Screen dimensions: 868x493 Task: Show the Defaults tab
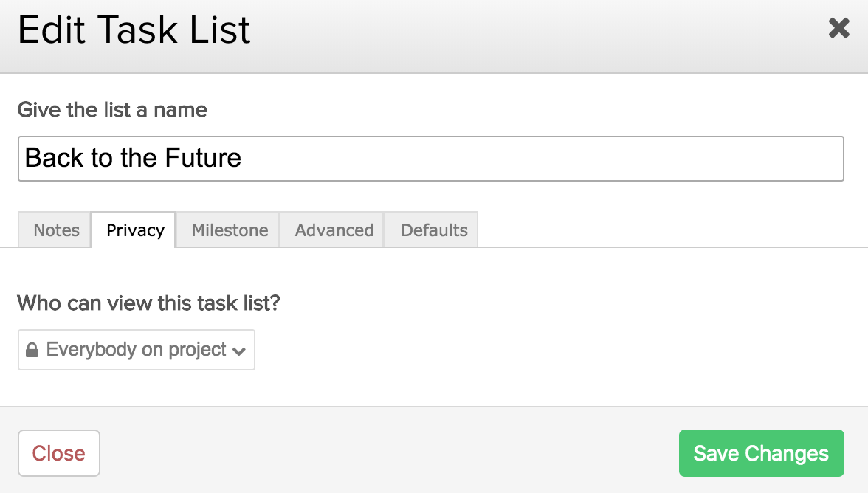[434, 230]
